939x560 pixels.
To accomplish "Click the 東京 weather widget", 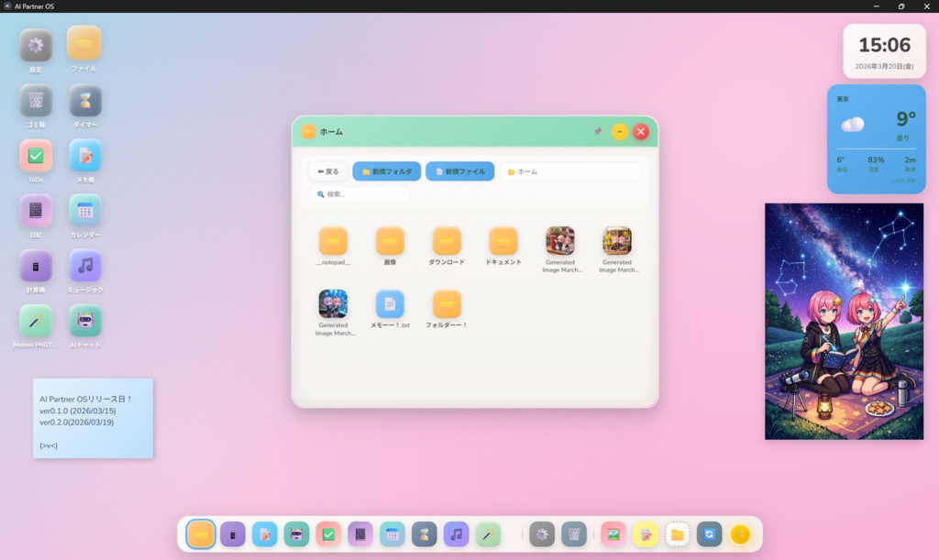I will (x=875, y=137).
